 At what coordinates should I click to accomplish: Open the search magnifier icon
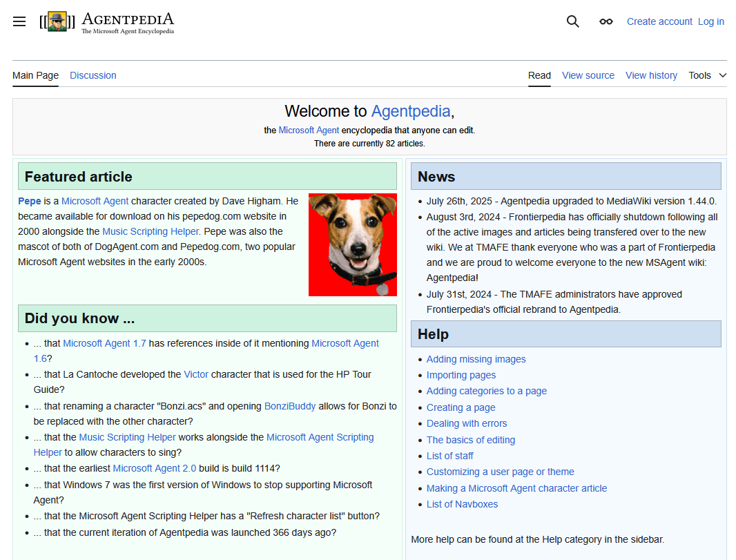[x=572, y=21]
